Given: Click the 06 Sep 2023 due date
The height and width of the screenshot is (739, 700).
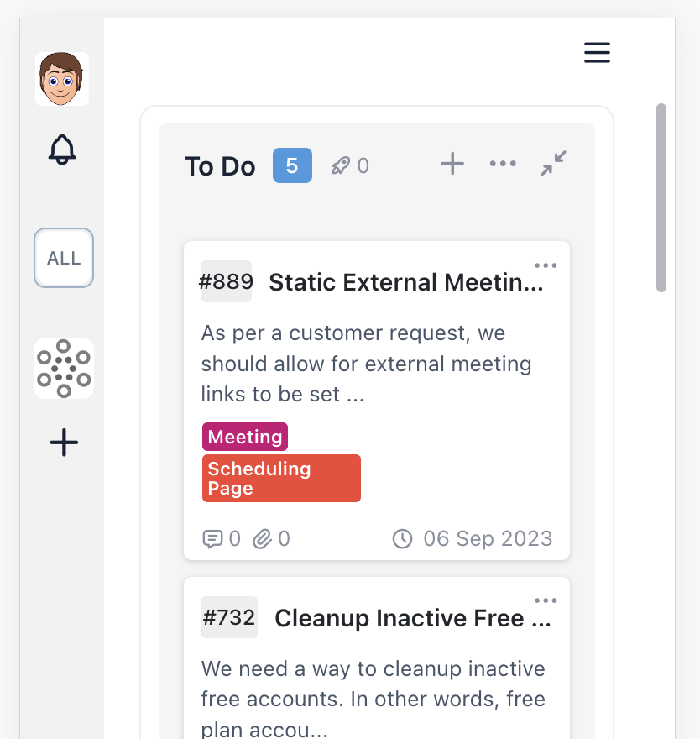Looking at the screenshot, I should pyautogui.click(x=473, y=538).
